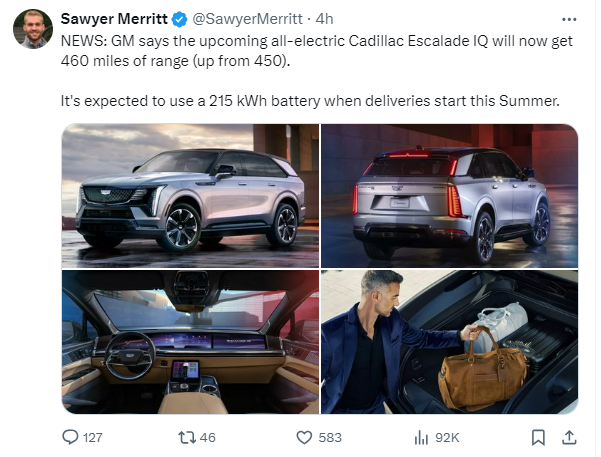Click the 92K views count
Image resolution: width=601 pixels, height=457 pixels.
(447, 437)
